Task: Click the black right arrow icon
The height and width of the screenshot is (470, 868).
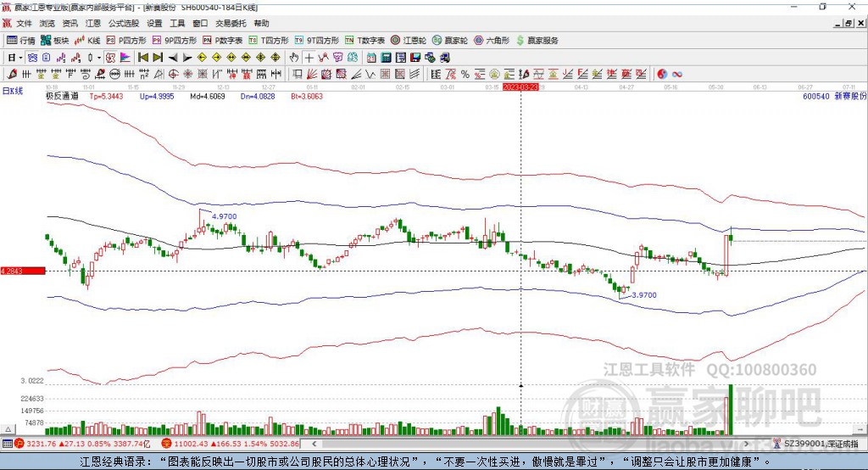Action: 187,58
